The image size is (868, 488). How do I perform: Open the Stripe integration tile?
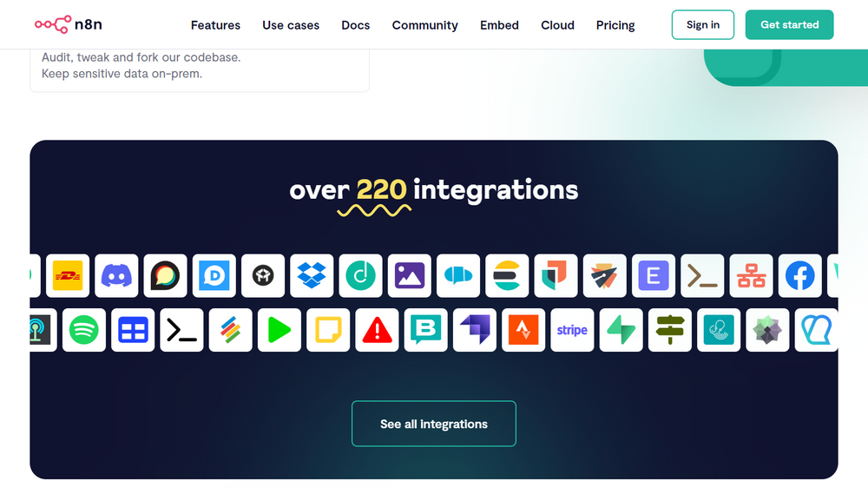pos(572,330)
